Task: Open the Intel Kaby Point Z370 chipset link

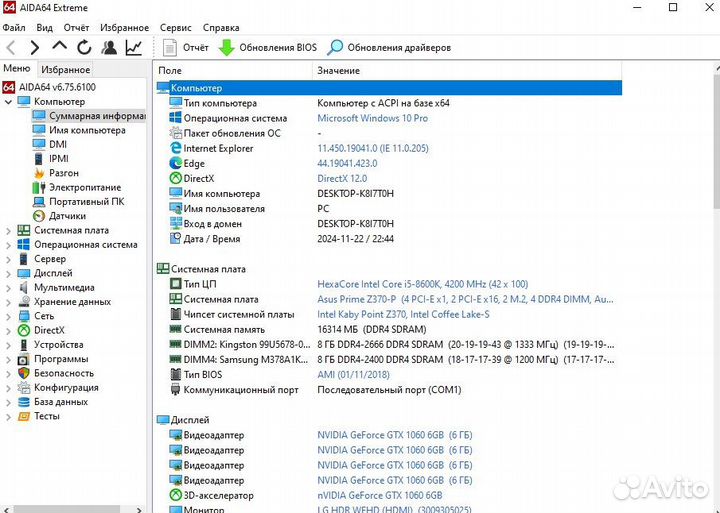Action: coord(403,315)
